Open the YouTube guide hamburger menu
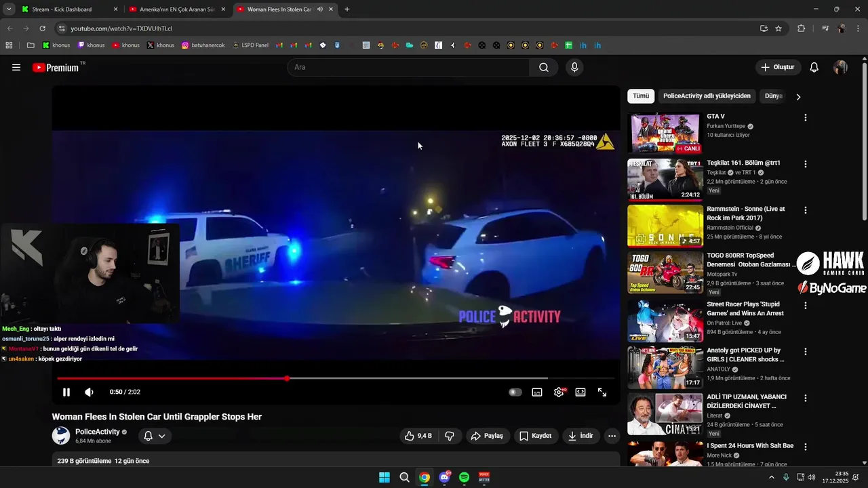Screen dimensions: 868x488 point(16,67)
